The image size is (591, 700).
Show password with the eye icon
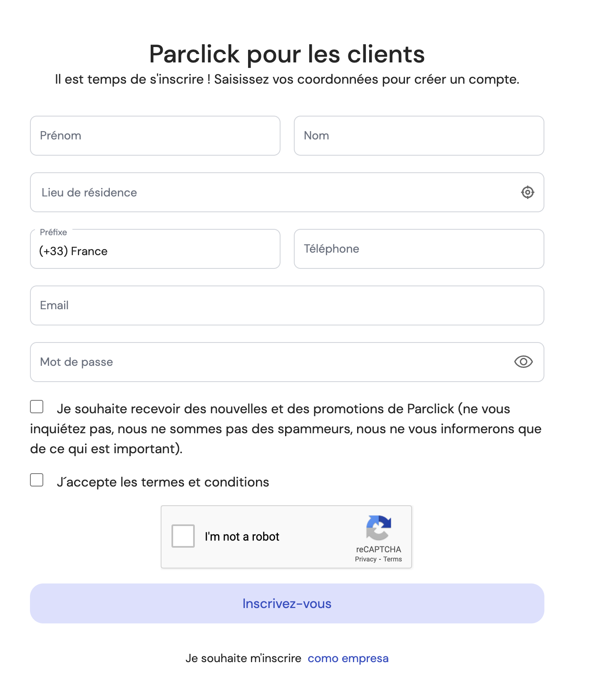(x=523, y=362)
